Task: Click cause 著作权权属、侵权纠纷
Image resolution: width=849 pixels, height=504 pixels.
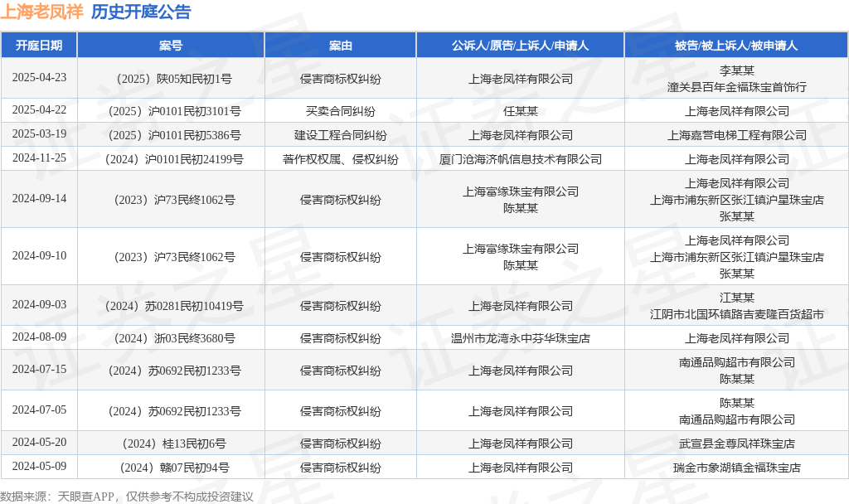Action: click(x=341, y=160)
